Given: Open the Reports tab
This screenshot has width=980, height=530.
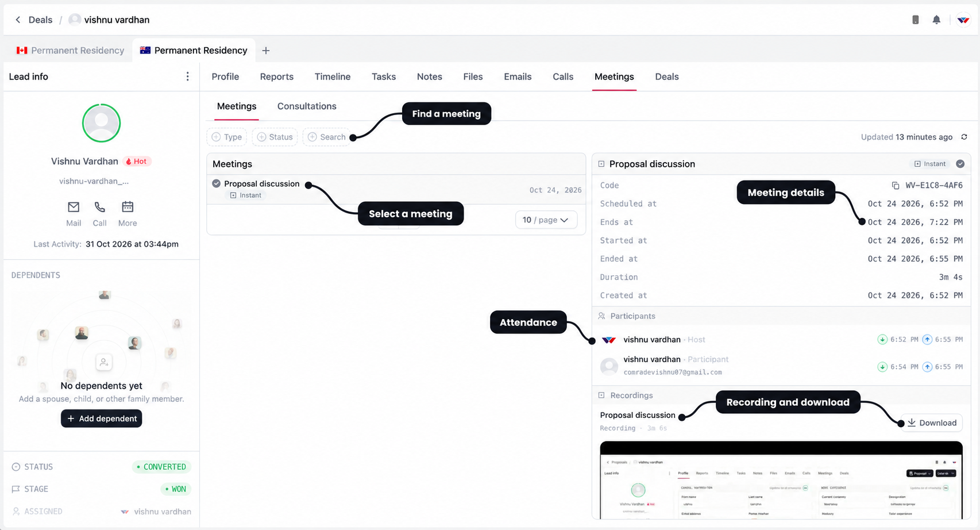Looking at the screenshot, I should pyautogui.click(x=276, y=76).
